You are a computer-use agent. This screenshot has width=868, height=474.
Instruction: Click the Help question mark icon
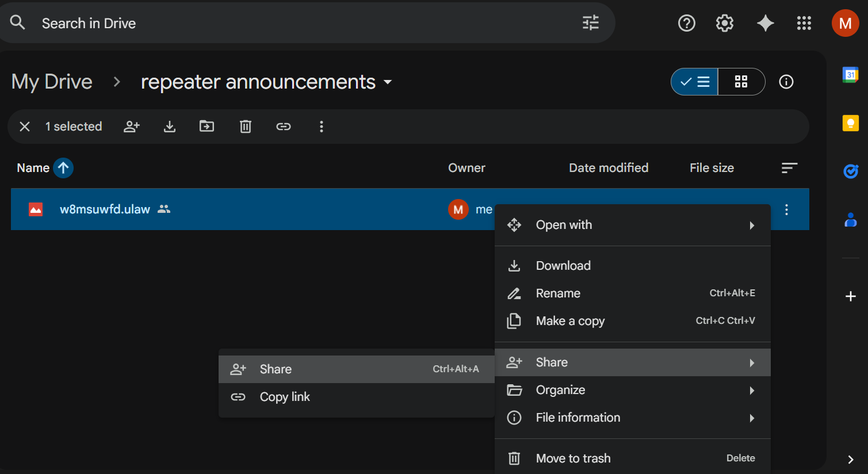[x=686, y=23]
